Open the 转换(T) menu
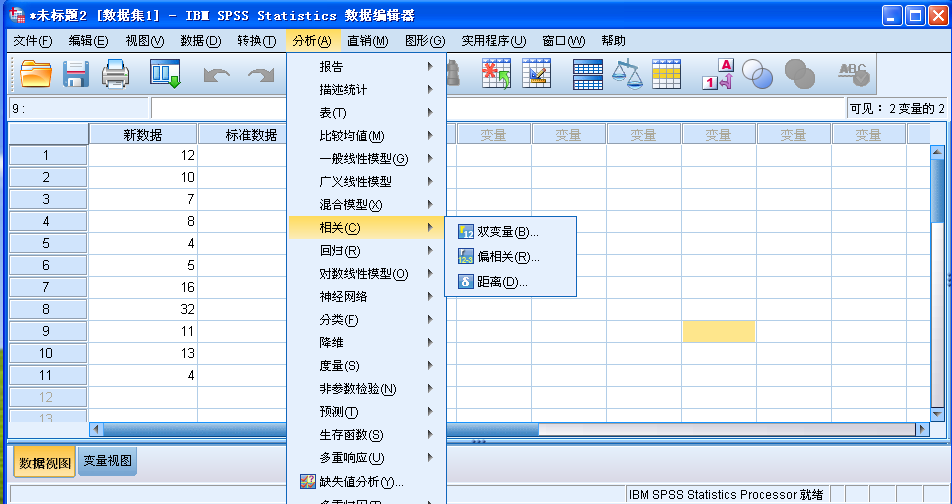This screenshot has width=952, height=504. pyautogui.click(x=257, y=41)
